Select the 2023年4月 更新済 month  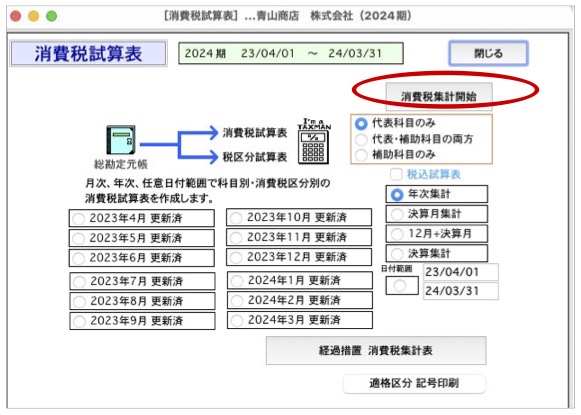[x=142, y=218]
